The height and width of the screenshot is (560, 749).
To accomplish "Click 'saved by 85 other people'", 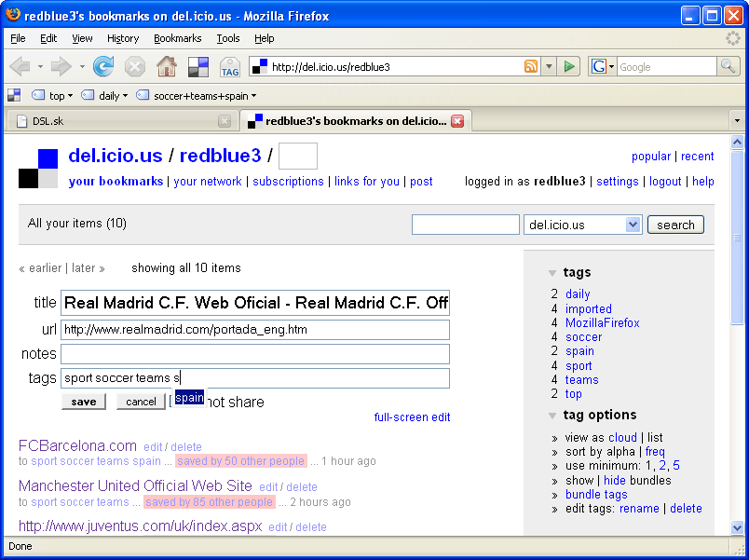I will click(209, 502).
